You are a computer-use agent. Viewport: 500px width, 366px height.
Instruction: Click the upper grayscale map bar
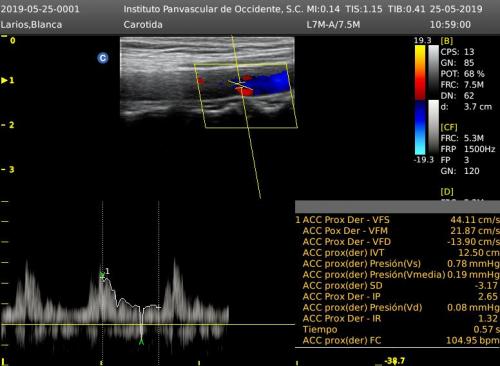pos(433,72)
